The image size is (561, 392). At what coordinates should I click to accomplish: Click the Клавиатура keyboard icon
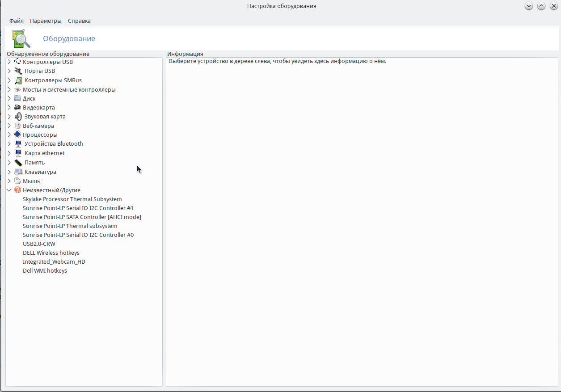18,172
